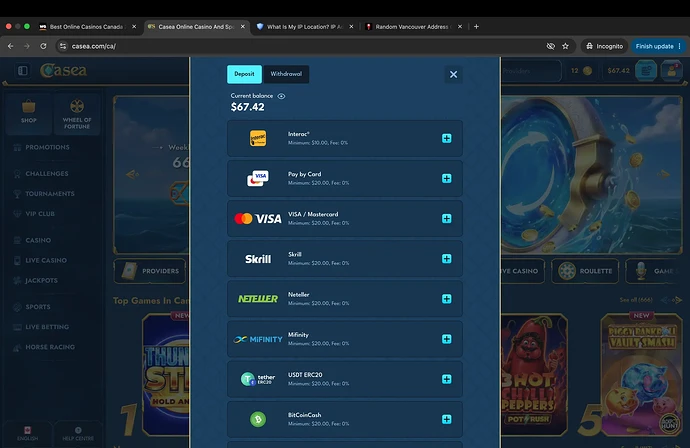Go to previous banner slide arrow

coord(132,174)
